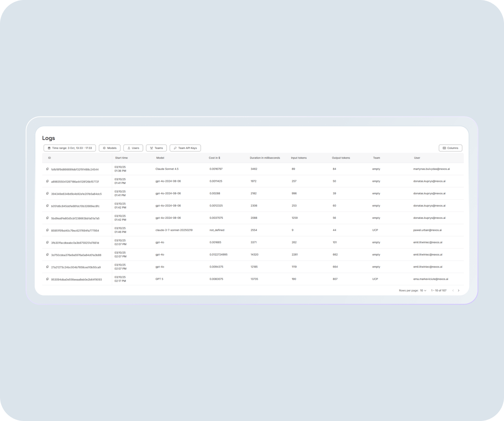Click the Columns layout icon
Image resolution: width=504 pixels, height=421 pixels.
(x=444, y=148)
